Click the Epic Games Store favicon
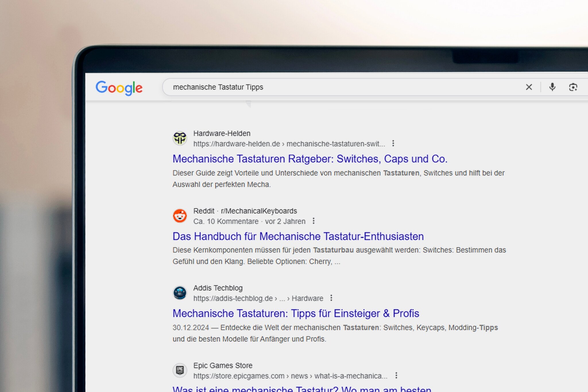Screen dimensions: 588x392 (x=180, y=370)
